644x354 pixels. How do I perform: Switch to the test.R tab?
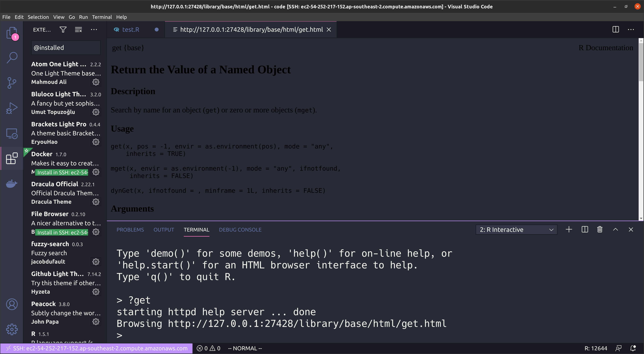pyautogui.click(x=131, y=30)
